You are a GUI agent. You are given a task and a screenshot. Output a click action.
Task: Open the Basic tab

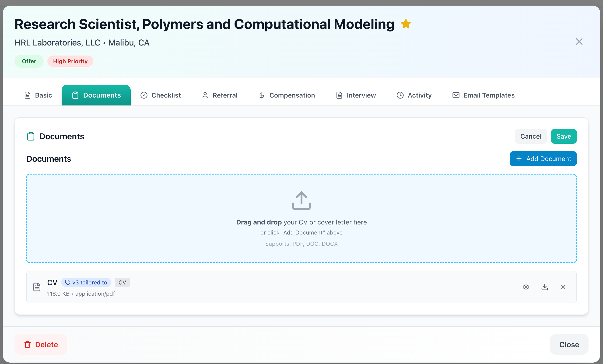pyautogui.click(x=38, y=95)
